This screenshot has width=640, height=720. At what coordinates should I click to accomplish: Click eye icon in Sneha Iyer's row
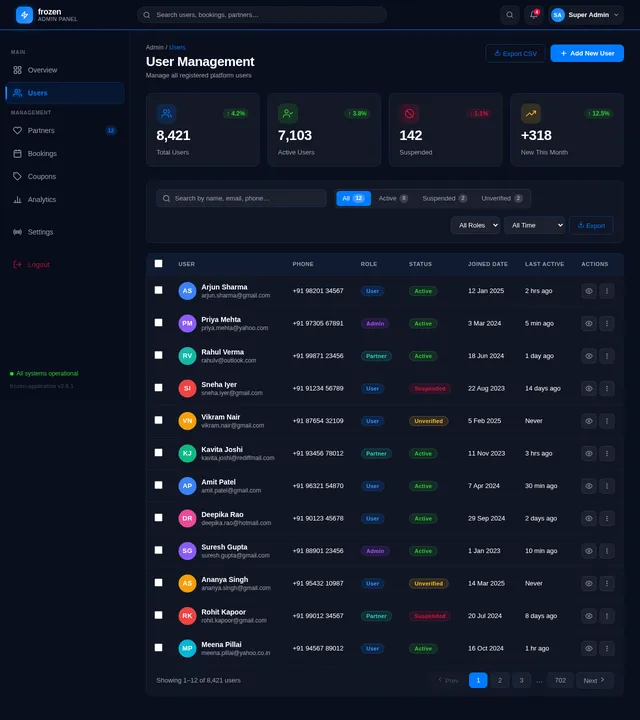pos(589,388)
